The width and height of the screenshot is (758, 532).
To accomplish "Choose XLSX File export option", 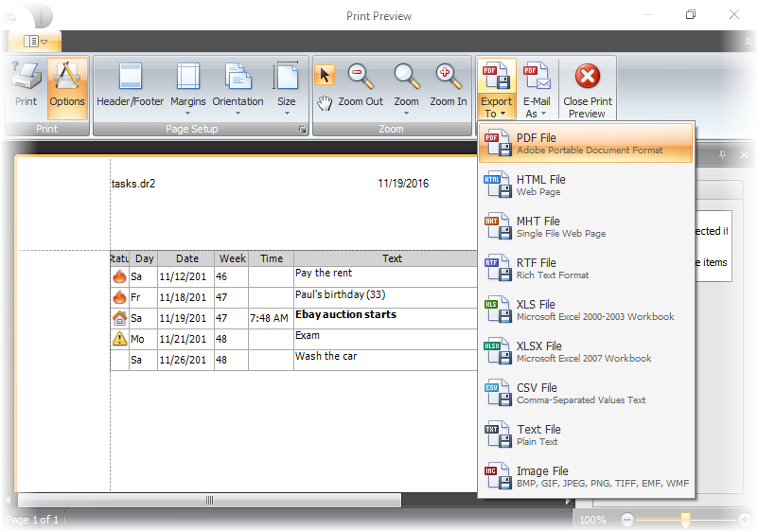I will (586, 351).
